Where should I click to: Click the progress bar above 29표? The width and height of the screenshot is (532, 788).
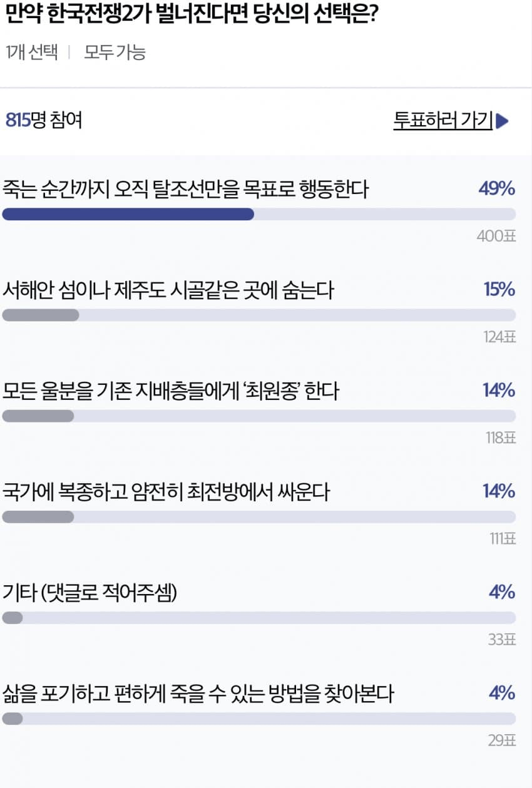pyautogui.click(x=258, y=719)
